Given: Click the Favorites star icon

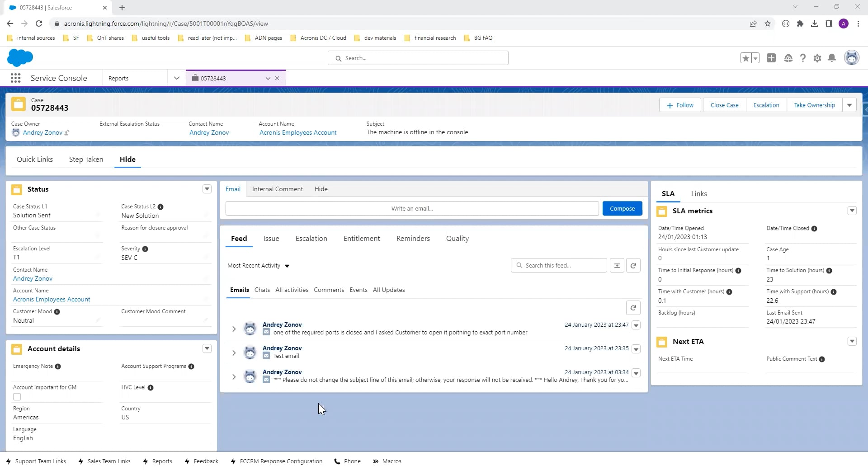Looking at the screenshot, I should coord(745,58).
